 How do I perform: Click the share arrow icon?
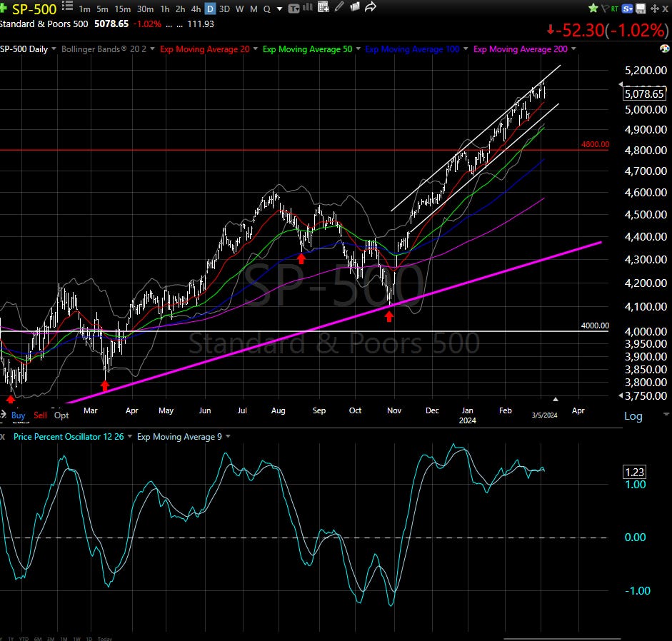point(371,7)
